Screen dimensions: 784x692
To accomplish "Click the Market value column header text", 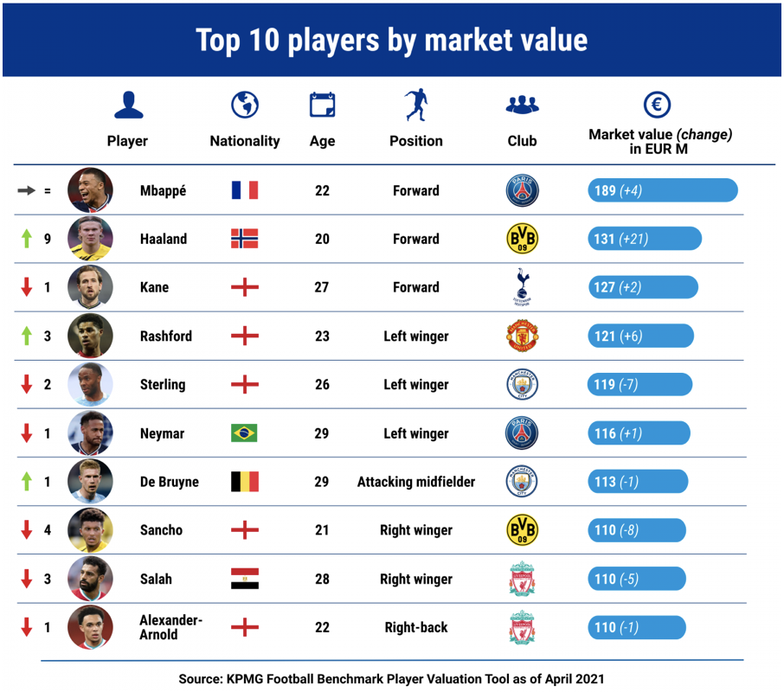I will 660,141.
